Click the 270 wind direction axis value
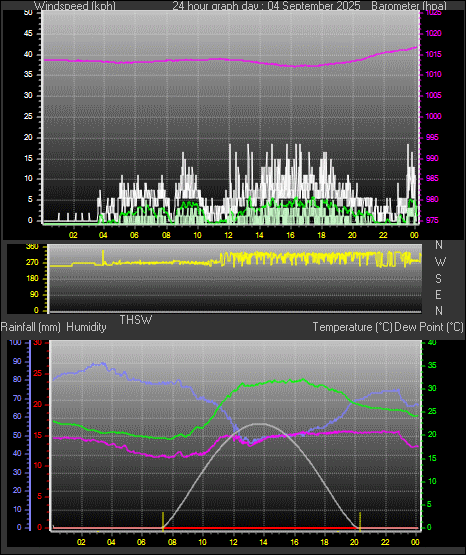 [32, 263]
